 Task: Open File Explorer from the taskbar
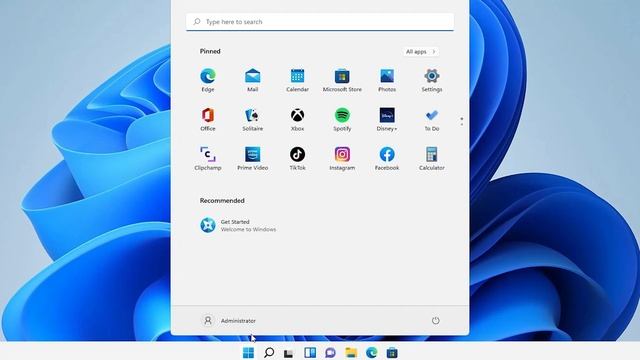click(351, 353)
